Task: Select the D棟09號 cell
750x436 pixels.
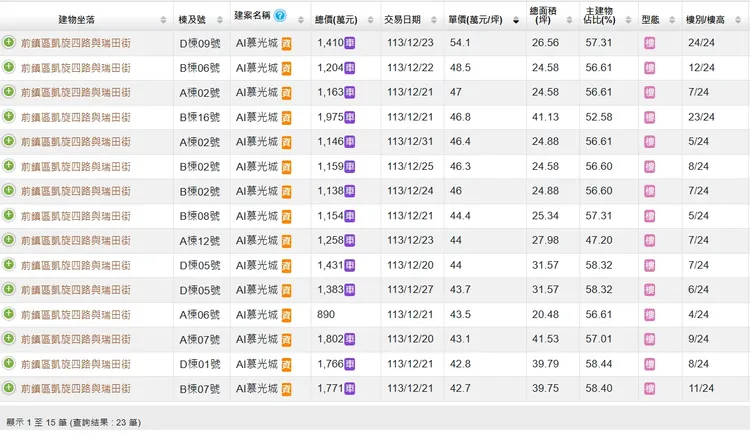Action: coord(200,44)
